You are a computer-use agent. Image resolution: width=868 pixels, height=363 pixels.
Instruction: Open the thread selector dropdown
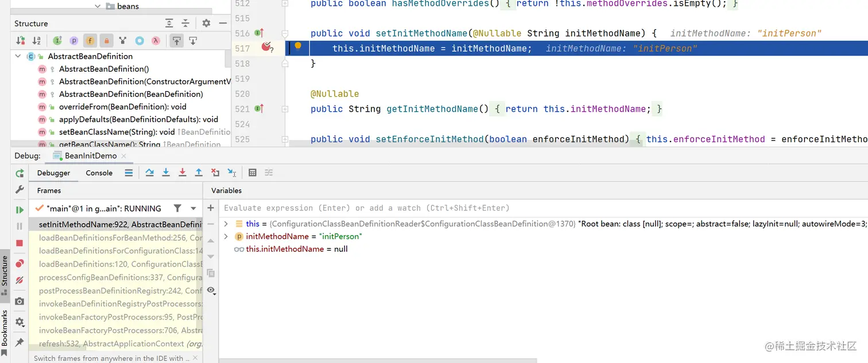pyautogui.click(x=193, y=209)
